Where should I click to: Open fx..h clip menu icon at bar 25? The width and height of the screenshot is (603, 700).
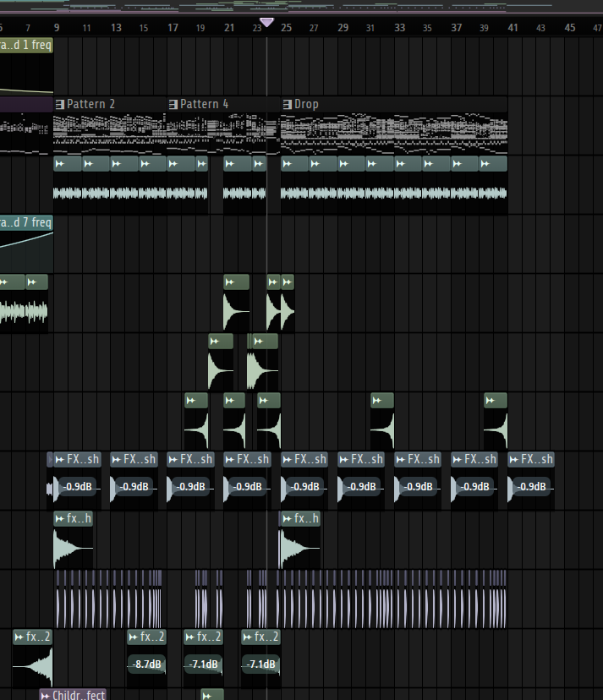(288, 519)
